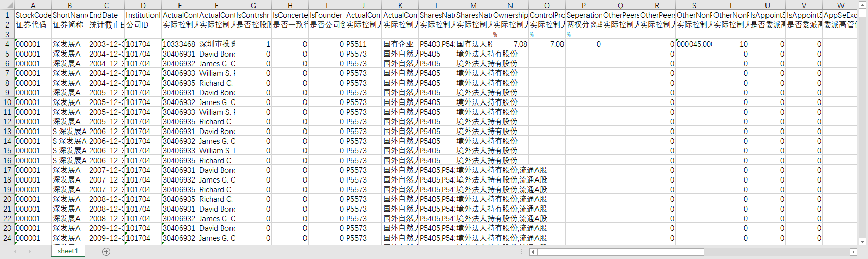Select column A header
The image size is (868, 259).
33,5
